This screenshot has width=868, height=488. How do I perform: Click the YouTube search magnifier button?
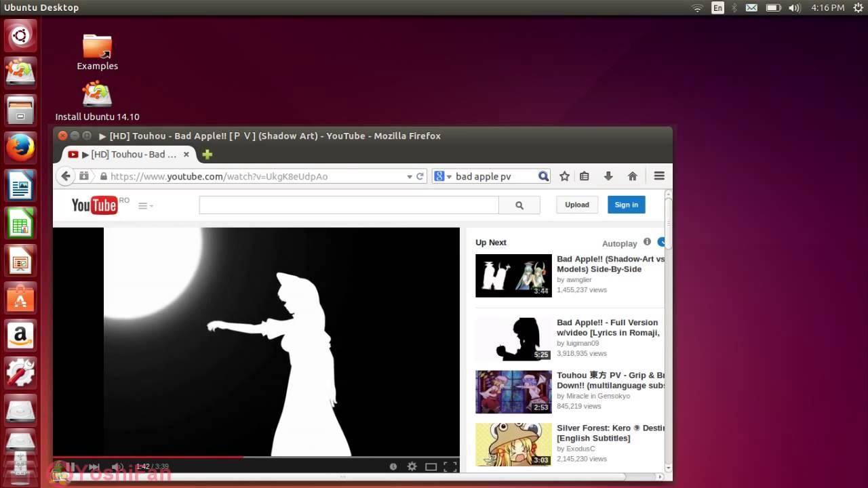click(519, 205)
